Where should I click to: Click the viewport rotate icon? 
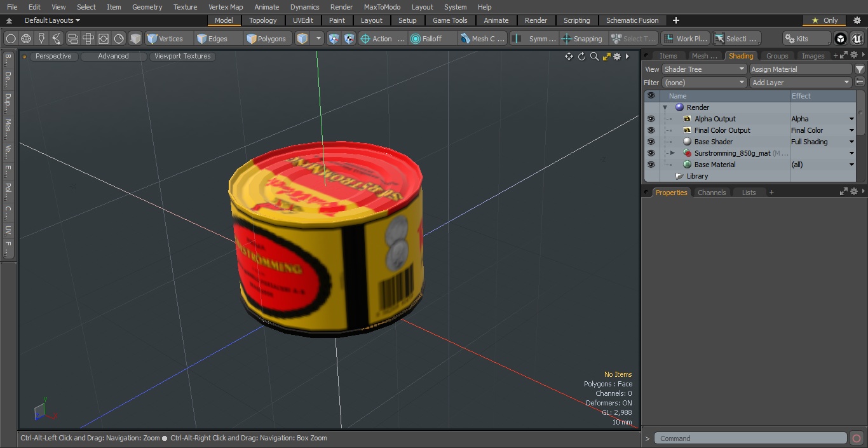pyautogui.click(x=581, y=57)
